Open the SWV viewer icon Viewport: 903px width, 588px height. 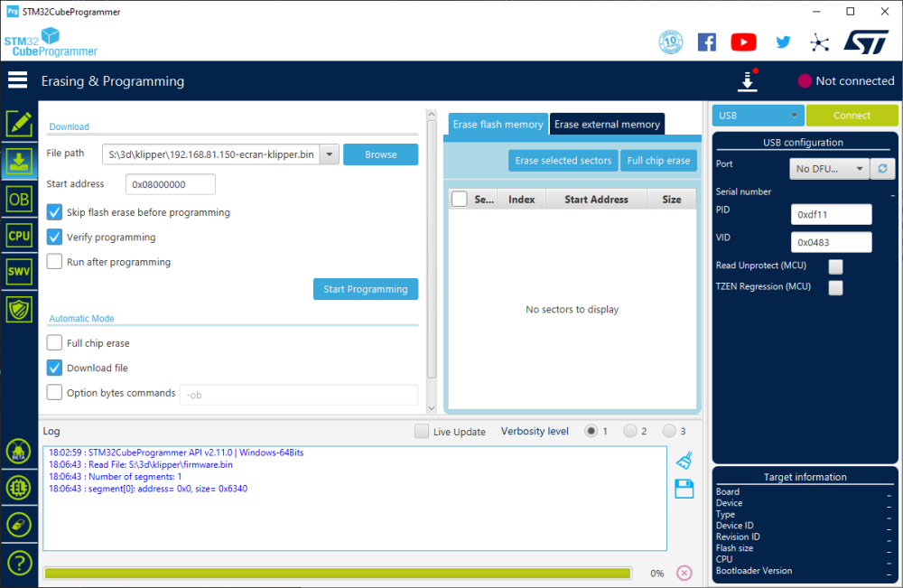coord(19,272)
